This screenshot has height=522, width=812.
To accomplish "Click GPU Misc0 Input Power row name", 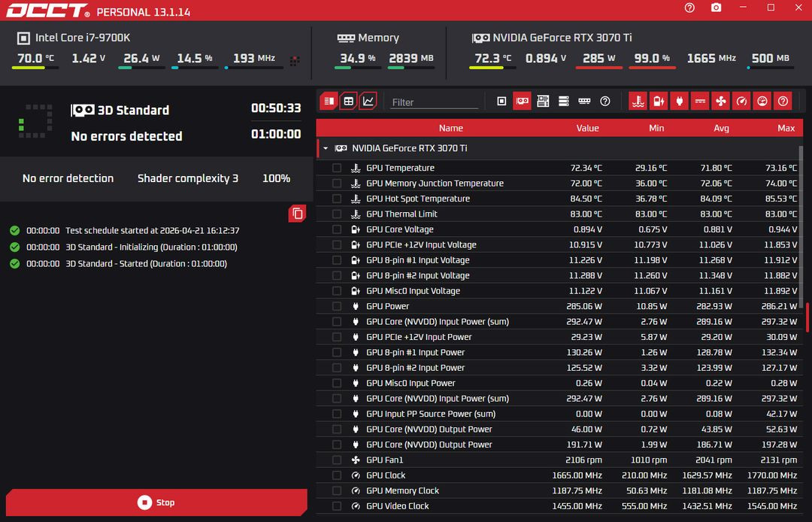I will 411,383.
